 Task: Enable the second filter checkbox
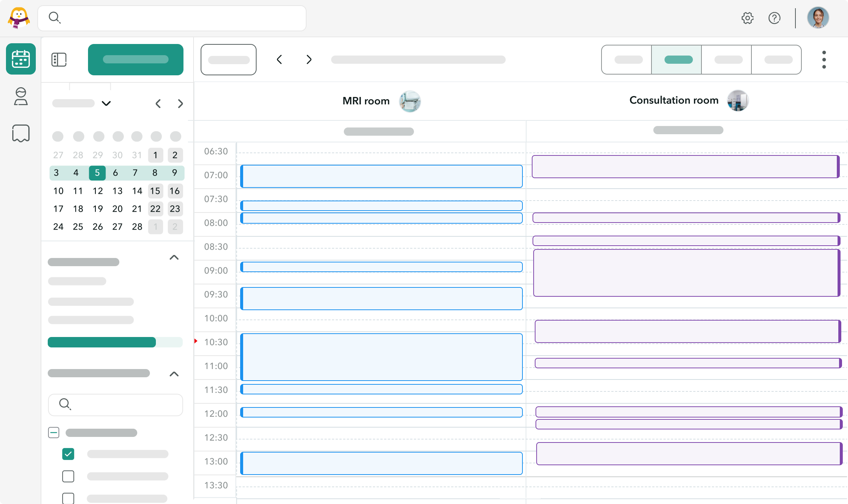point(68,476)
